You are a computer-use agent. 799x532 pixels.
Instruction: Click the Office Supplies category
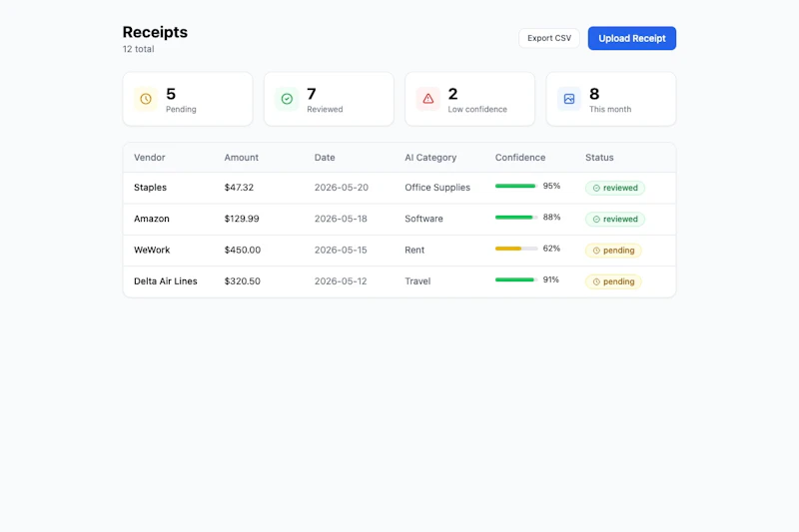[x=437, y=188]
